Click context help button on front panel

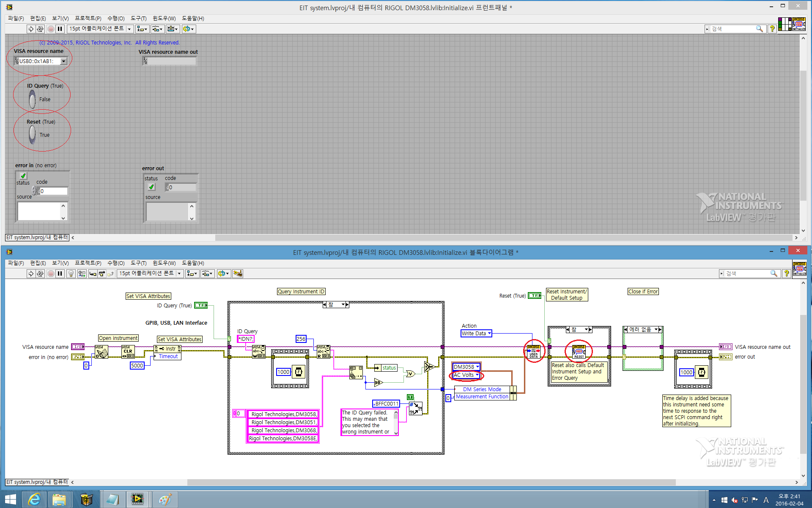point(772,29)
